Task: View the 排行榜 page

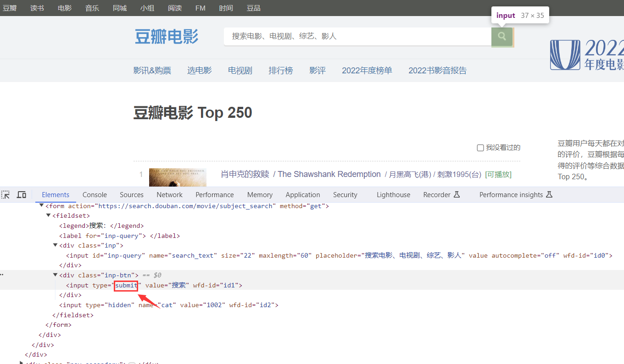Action: [x=281, y=71]
